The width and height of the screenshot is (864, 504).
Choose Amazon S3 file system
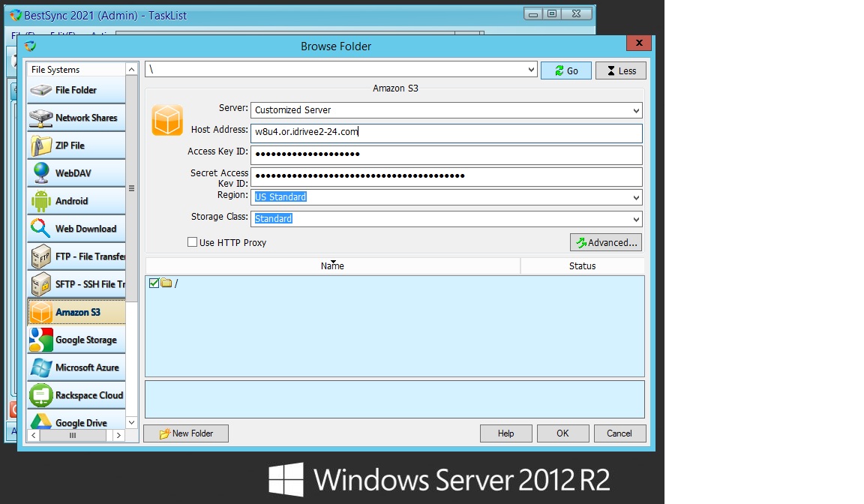(x=76, y=312)
